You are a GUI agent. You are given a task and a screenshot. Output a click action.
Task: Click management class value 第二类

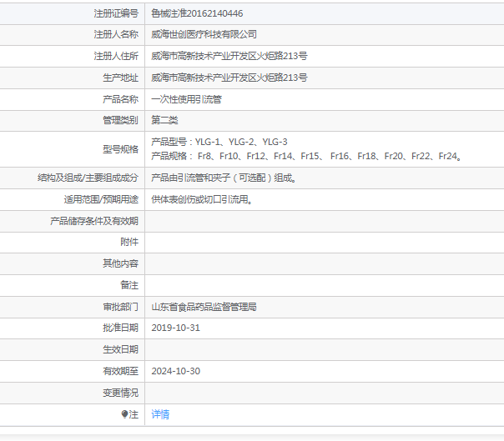tap(164, 120)
